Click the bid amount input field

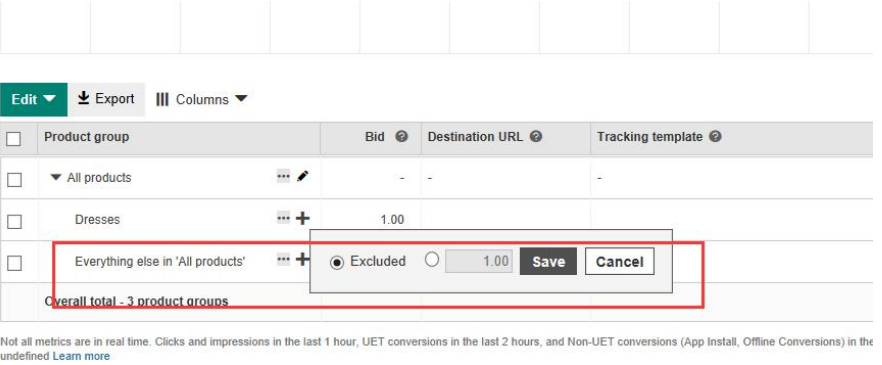tap(479, 262)
